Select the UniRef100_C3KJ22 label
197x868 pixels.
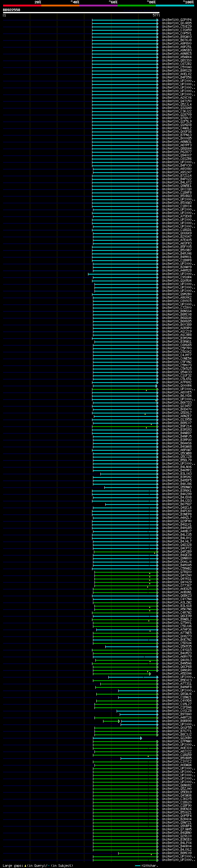[177, 111]
